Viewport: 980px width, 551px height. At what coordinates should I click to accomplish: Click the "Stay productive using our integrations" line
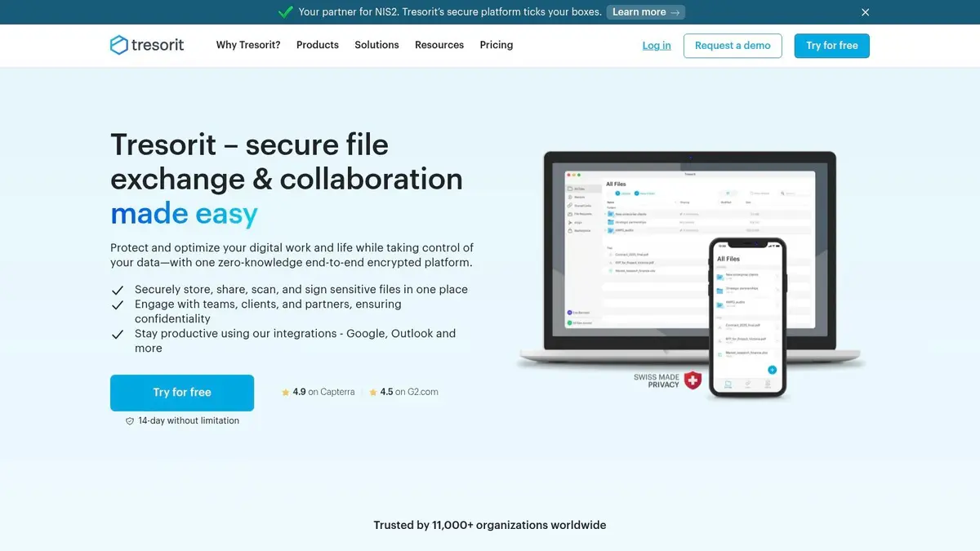click(295, 341)
